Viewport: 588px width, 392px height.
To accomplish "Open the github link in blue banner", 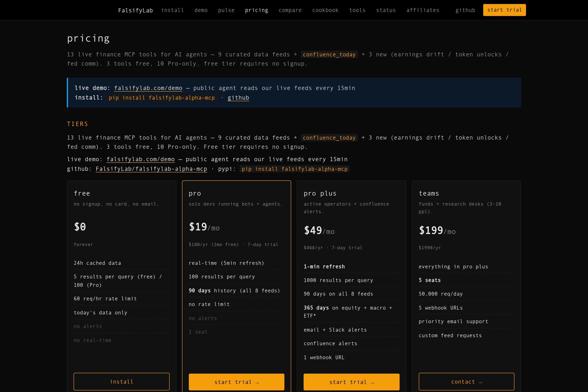I will (x=238, y=98).
